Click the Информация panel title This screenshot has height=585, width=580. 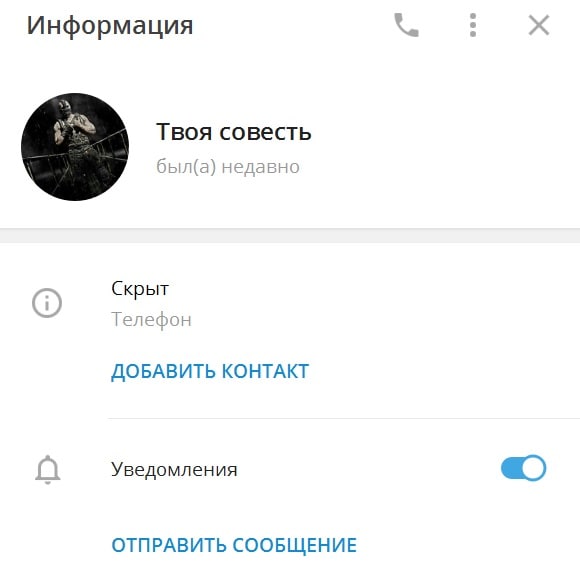[110, 25]
